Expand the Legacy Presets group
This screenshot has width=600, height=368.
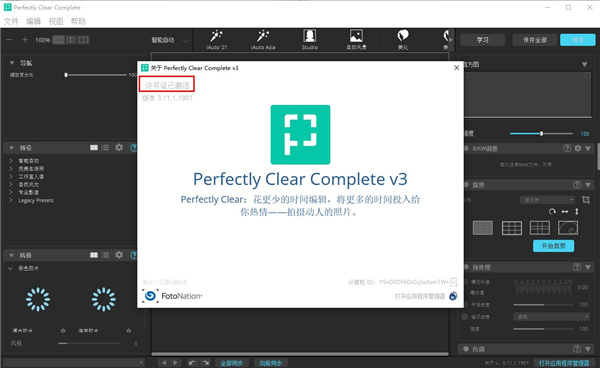coord(11,200)
